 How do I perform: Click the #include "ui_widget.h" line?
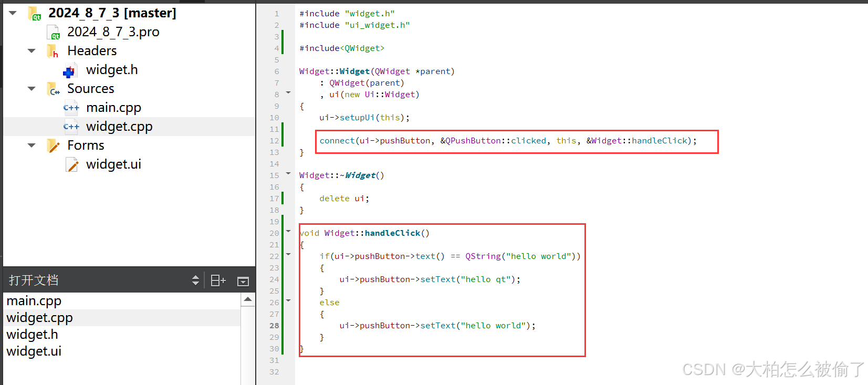click(x=354, y=25)
